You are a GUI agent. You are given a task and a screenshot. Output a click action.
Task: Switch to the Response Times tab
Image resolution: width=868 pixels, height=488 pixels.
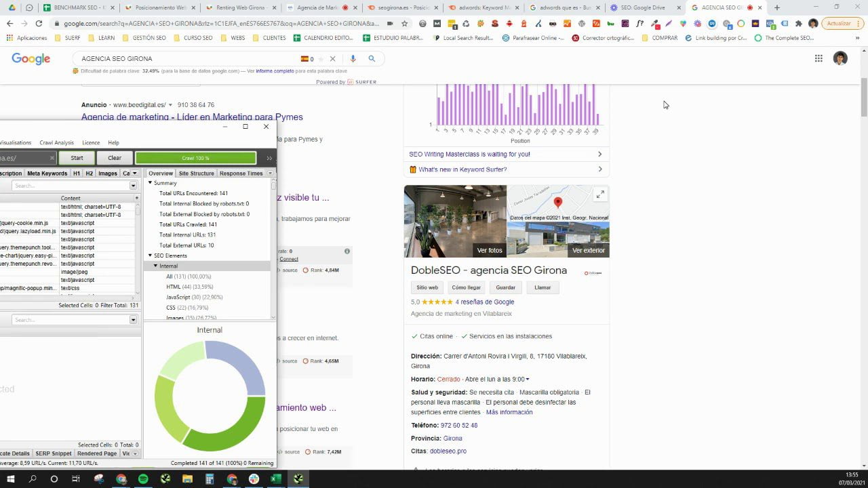tap(241, 174)
